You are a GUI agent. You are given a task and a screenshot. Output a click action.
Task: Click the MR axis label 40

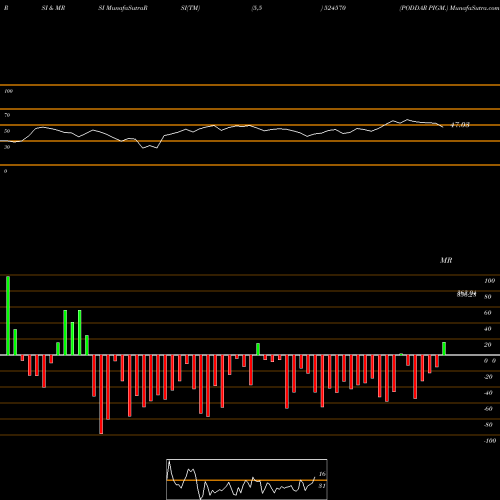tap(488, 329)
